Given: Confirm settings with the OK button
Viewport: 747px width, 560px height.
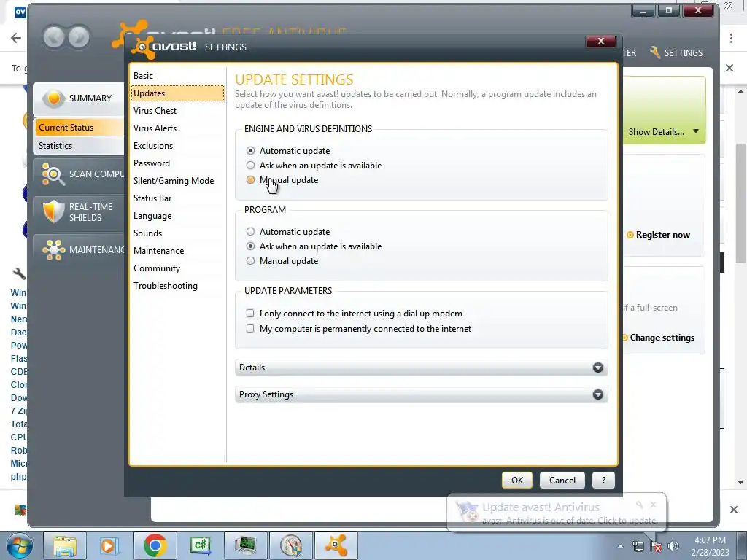Looking at the screenshot, I should pyautogui.click(x=517, y=480).
